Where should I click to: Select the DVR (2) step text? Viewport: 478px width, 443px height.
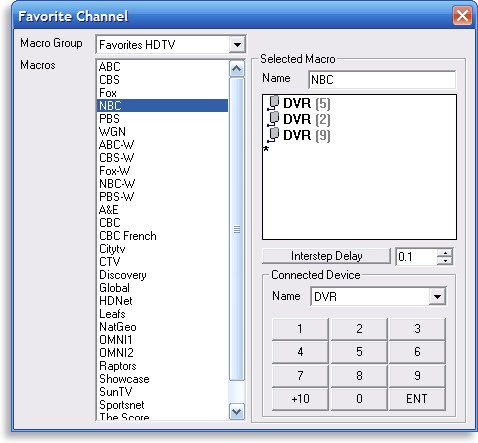coord(307,119)
